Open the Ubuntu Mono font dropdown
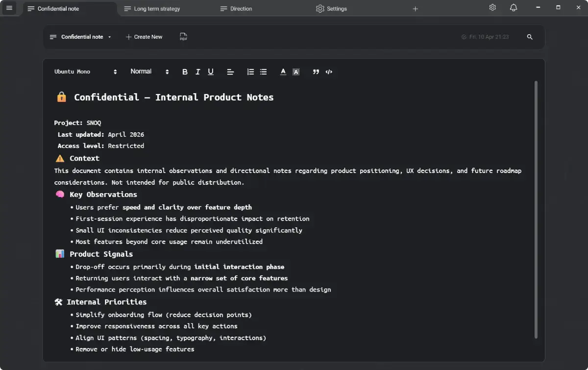Viewport: 588px width, 370px height. pyautogui.click(x=86, y=72)
